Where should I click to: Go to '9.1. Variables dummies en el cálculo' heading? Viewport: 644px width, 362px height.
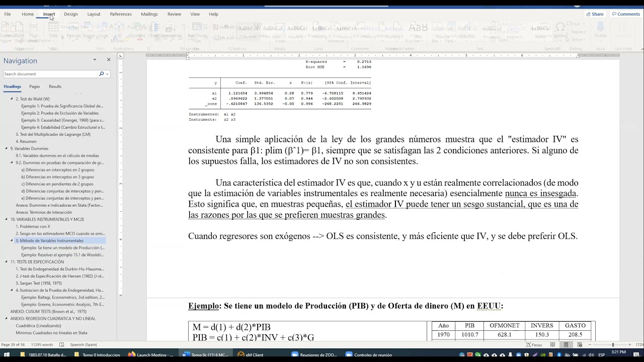pos(57,155)
